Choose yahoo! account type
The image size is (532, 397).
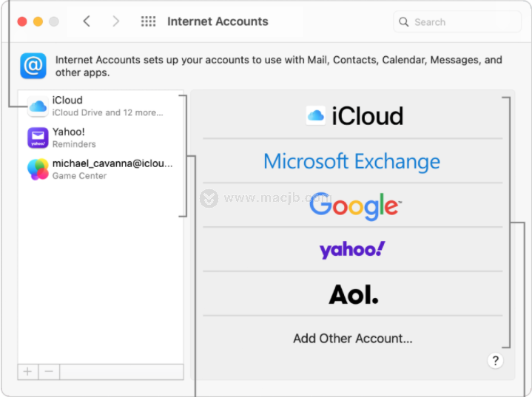coord(352,250)
